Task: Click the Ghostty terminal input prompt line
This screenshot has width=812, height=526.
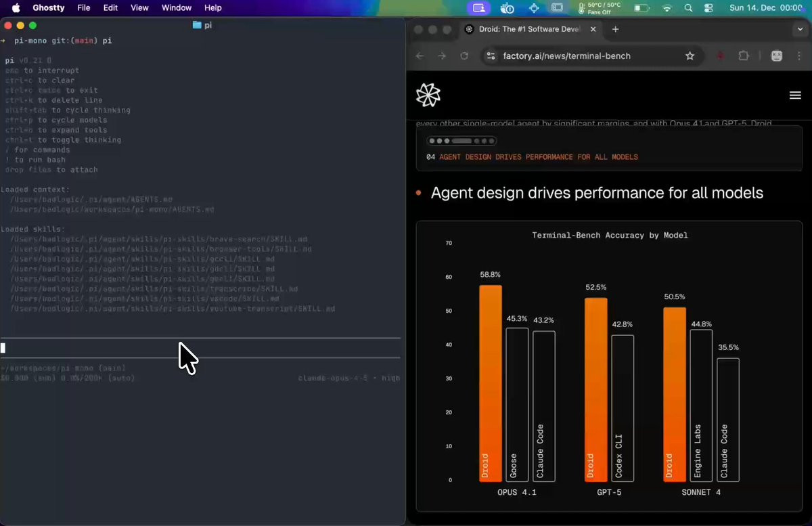Action: 200,348
